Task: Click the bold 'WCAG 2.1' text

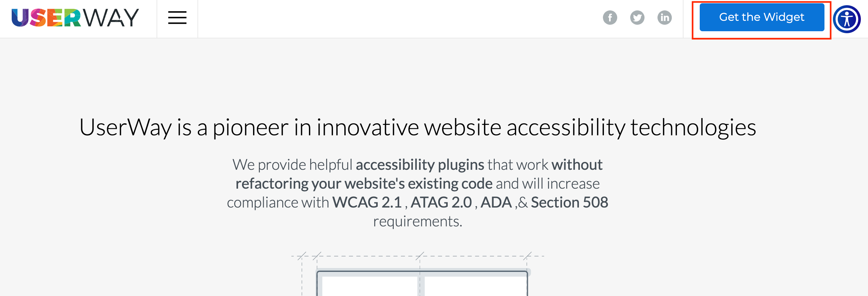Action: (367, 203)
